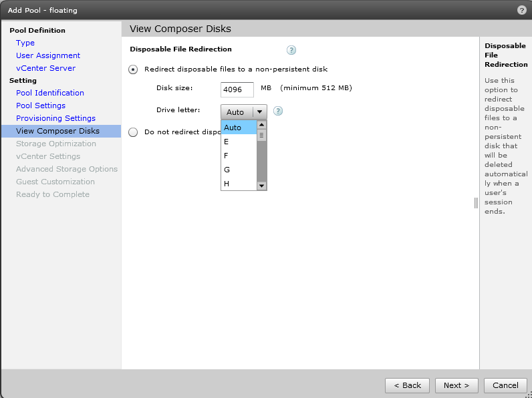The height and width of the screenshot is (398, 532).
Task: Click the 'Disk size:' label
Action: 174,88
